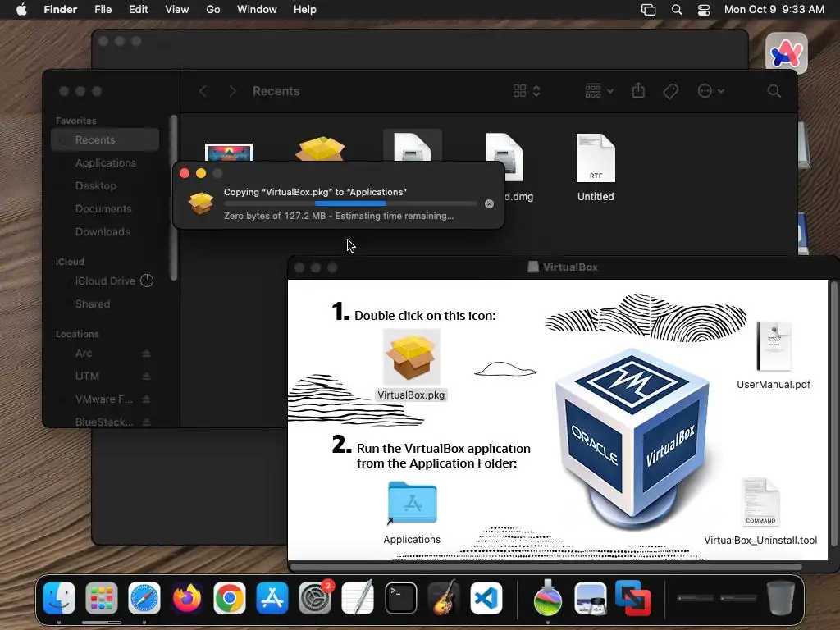The height and width of the screenshot is (630, 840).
Task: Open the View menu
Action: coord(177,10)
